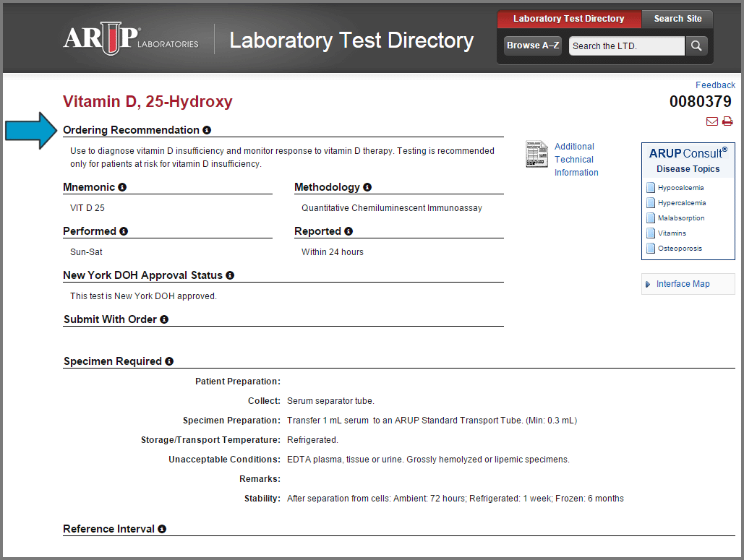This screenshot has height=560, width=744.
Task: Click the ARUP Laboratories logo
Action: coord(131,38)
